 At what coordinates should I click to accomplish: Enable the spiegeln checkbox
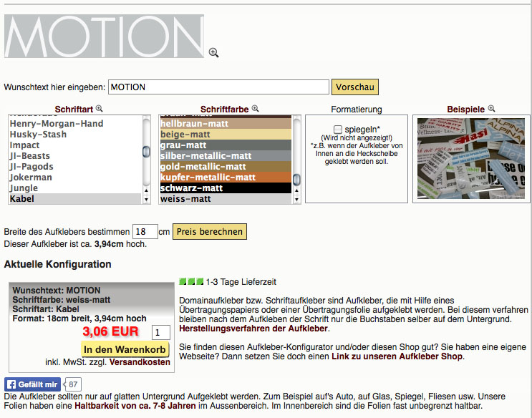(338, 129)
